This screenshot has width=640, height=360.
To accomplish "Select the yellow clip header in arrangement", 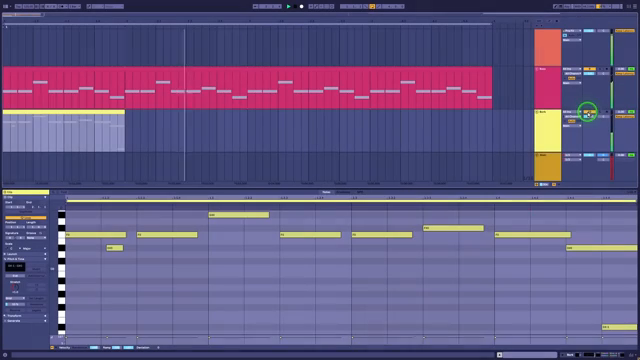I will pyautogui.click(x=64, y=112).
